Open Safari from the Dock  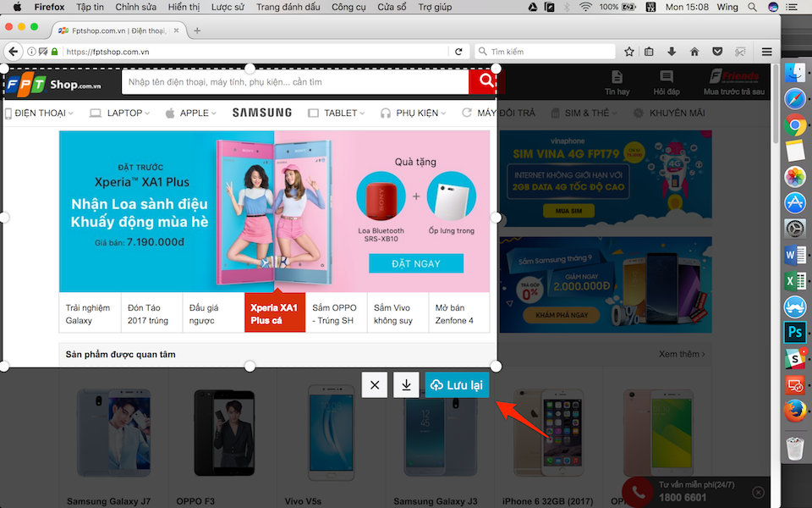[x=795, y=98]
